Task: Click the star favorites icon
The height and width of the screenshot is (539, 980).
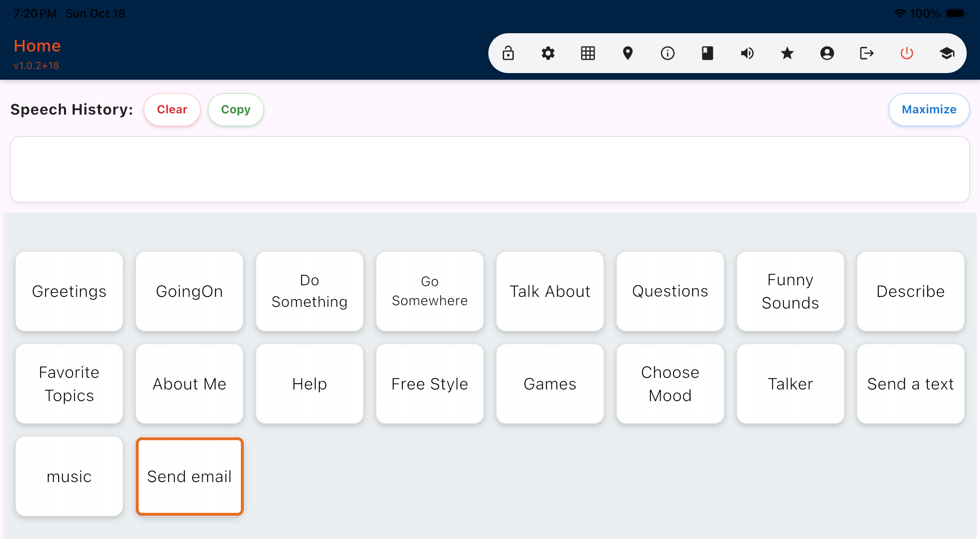Action: click(x=787, y=53)
